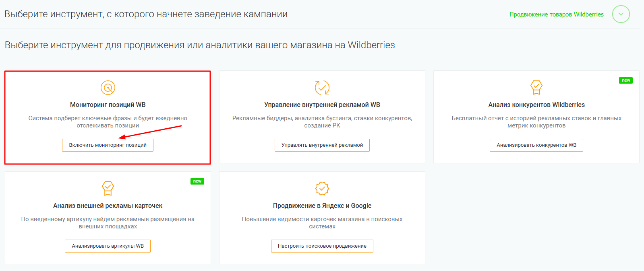Click description 'Система подберет ключевые фразы'

pos(108,122)
